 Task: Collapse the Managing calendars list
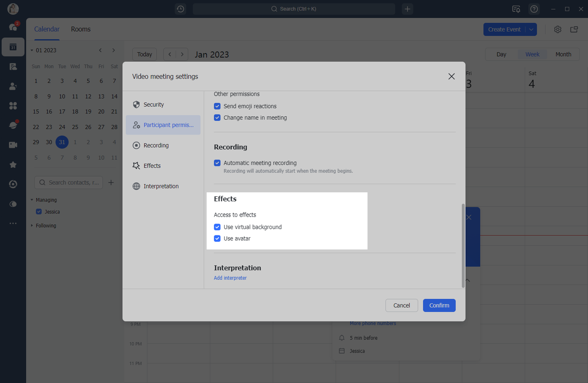click(x=32, y=200)
